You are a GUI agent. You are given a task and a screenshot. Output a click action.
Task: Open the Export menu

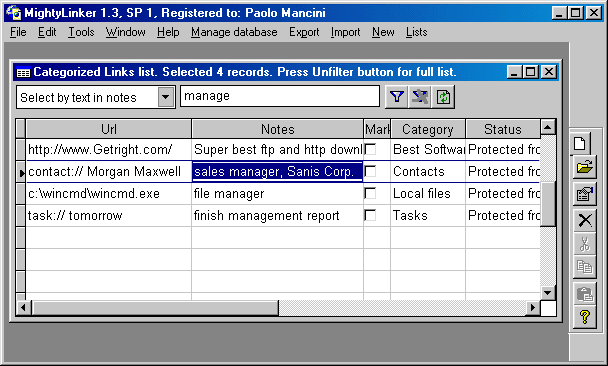coord(304,32)
